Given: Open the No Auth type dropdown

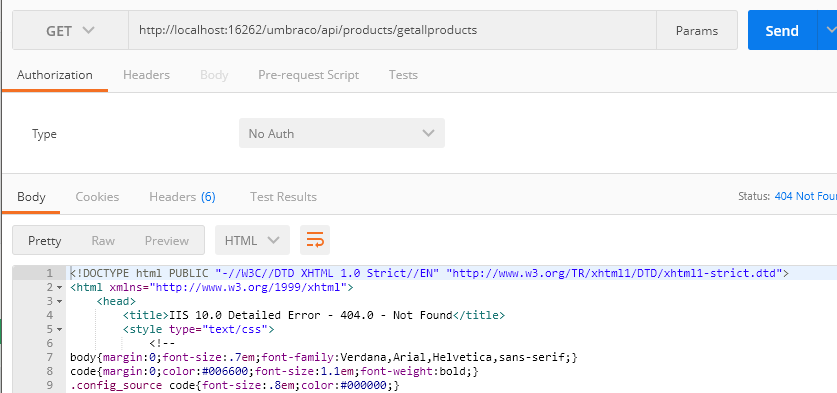Looking at the screenshot, I should (x=342, y=133).
